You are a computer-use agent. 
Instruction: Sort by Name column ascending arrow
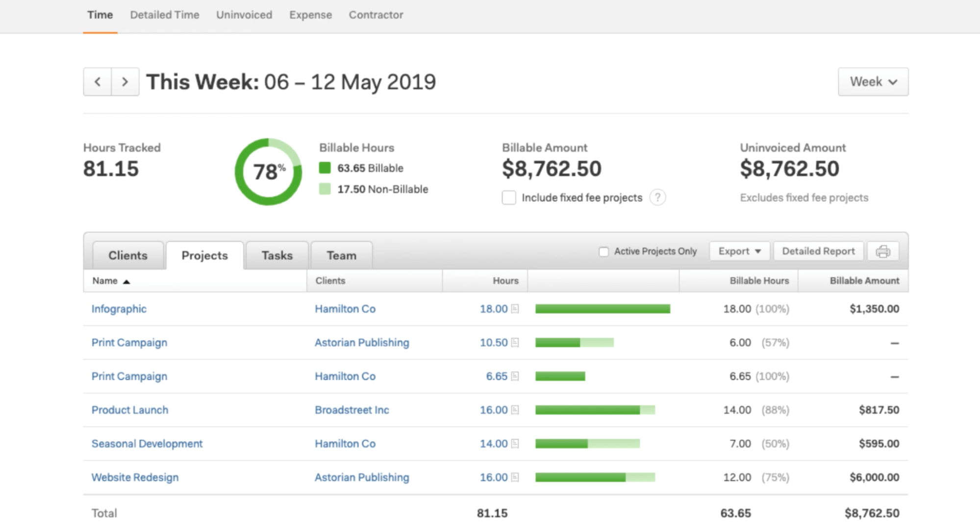tap(126, 281)
